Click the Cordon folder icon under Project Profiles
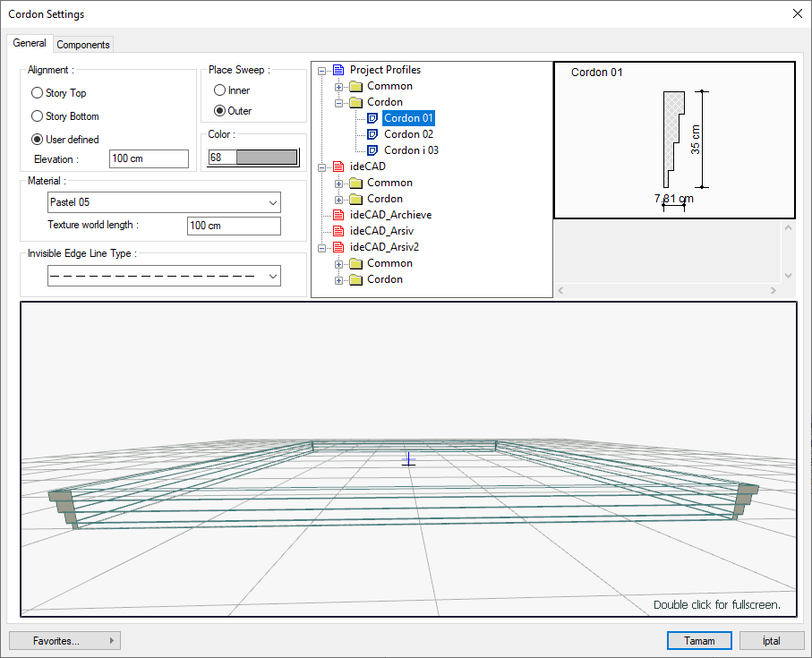Image resolution: width=812 pixels, height=658 pixels. pos(355,102)
